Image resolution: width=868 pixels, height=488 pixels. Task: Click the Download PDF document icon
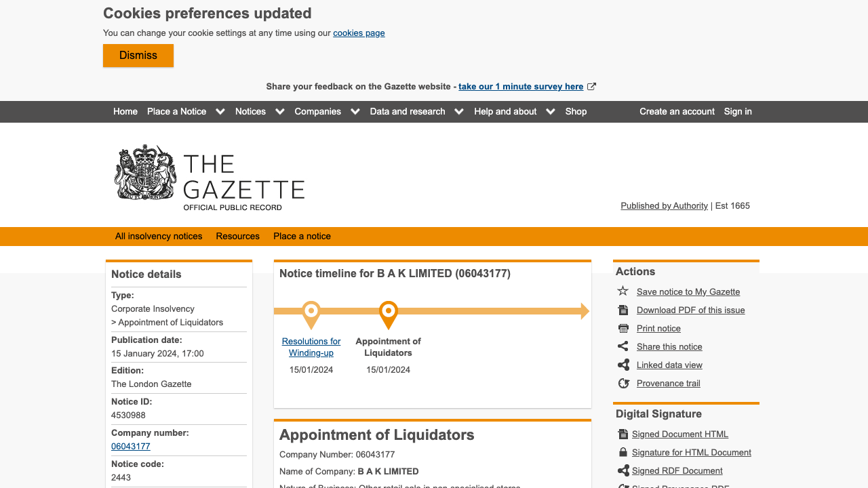pos(623,310)
